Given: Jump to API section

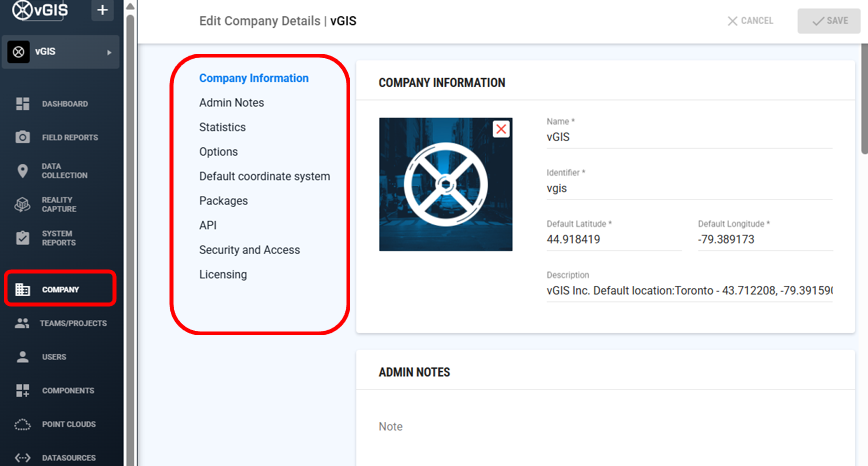Looking at the screenshot, I should (x=208, y=225).
